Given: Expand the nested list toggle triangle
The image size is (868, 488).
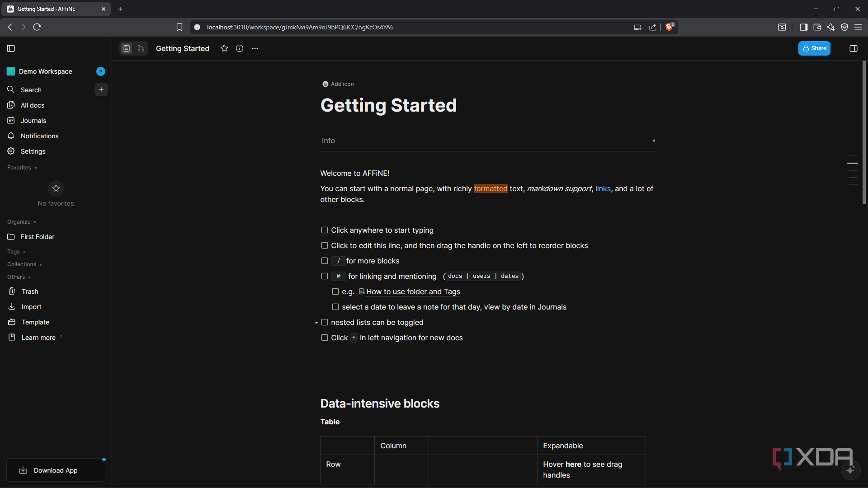Looking at the screenshot, I should click(x=316, y=323).
